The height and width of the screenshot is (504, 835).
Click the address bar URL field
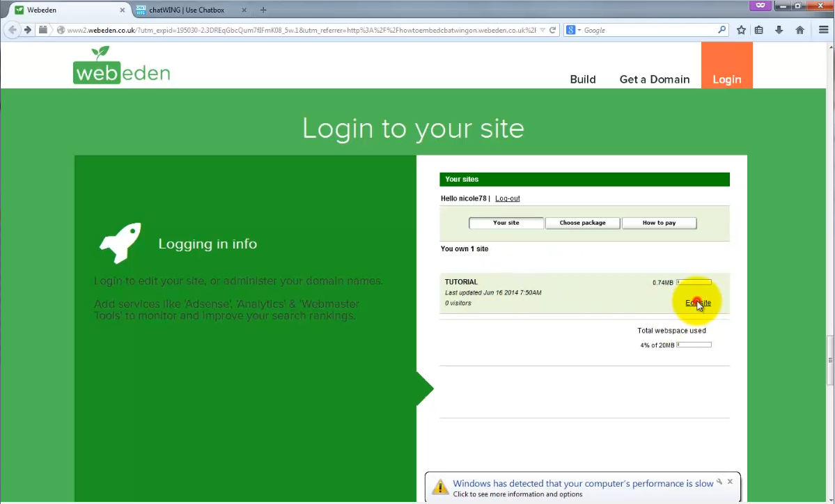[x=301, y=31]
